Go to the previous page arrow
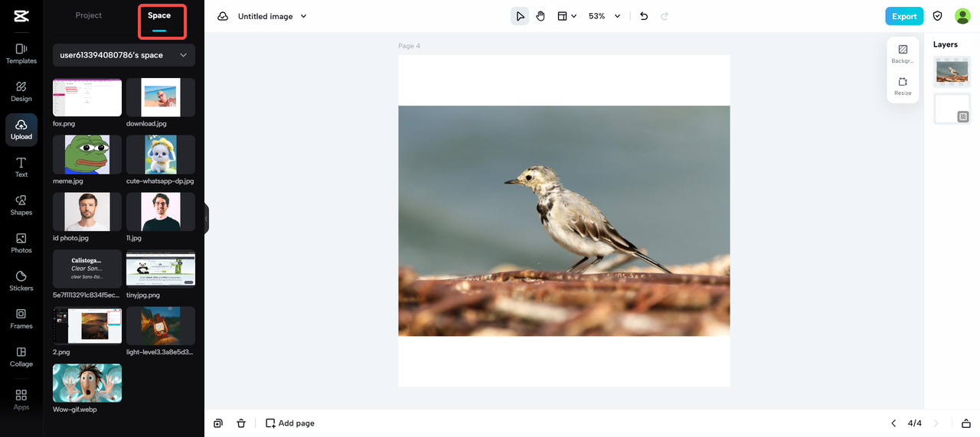Image resolution: width=980 pixels, height=437 pixels. click(893, 423)
